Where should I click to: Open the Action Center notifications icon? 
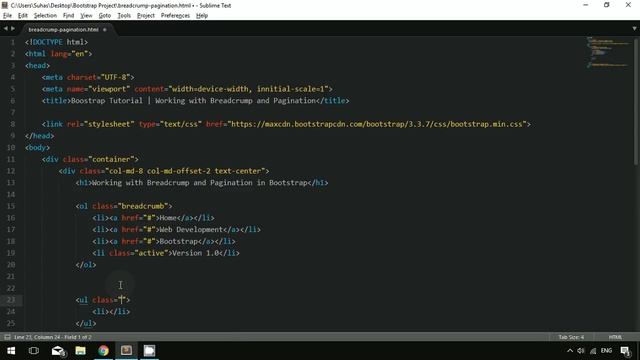tap(625, 351)
